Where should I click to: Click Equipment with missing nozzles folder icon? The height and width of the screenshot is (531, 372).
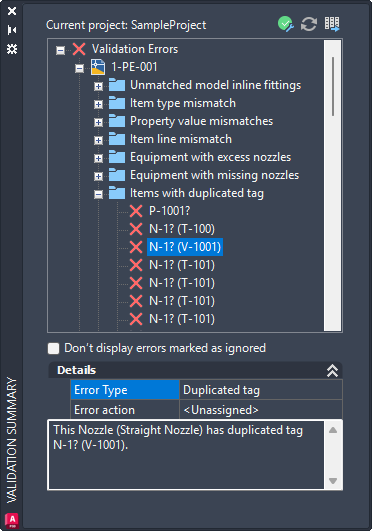117,175
